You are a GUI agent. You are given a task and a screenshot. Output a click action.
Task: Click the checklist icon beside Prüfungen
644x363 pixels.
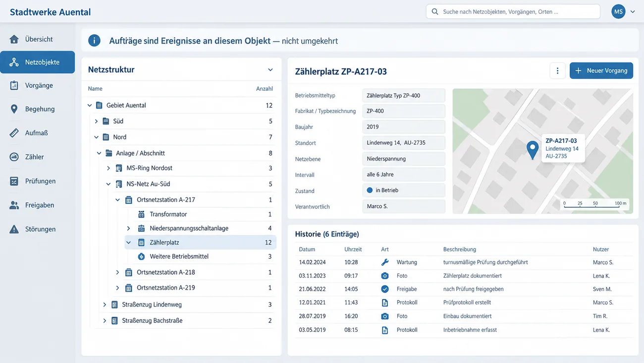coord(14,181)
